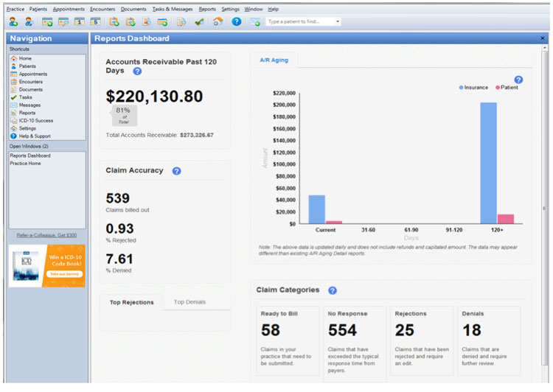Click the Find Patient toolbar icon with magnifier
This screenshot has width=553, height=392.
click(x=29, y=22)
